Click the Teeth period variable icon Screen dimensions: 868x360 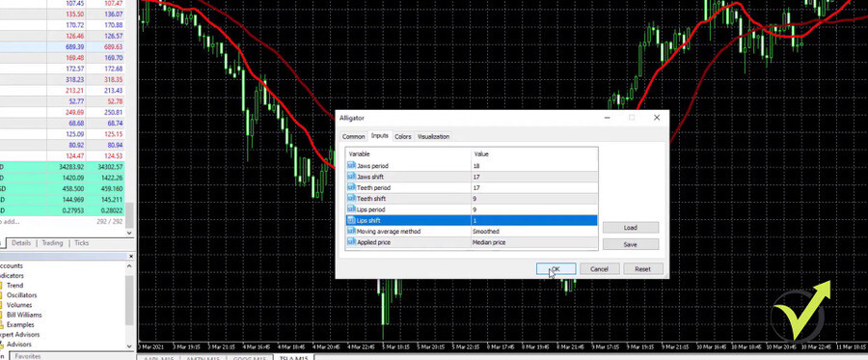(x=351, y=188)
